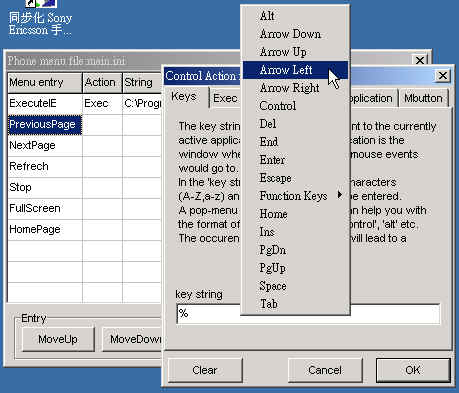Click the MoveUp entry button
The width and height of the screenshot is (459, 393).
(58, 339)
